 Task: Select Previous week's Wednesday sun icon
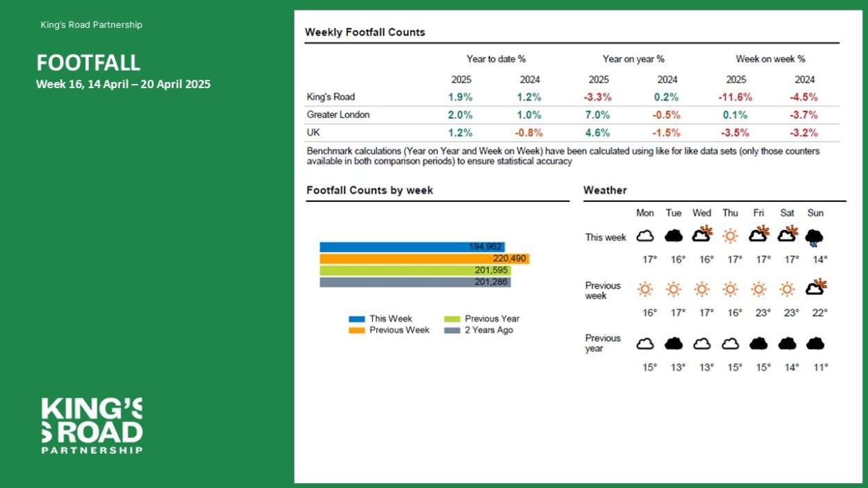click(702, 289)
